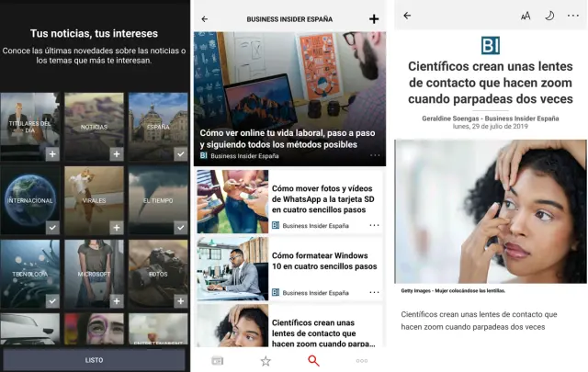Add Fotos topic using its plus icon
The image size is (588, 372).
click(181, 301)
